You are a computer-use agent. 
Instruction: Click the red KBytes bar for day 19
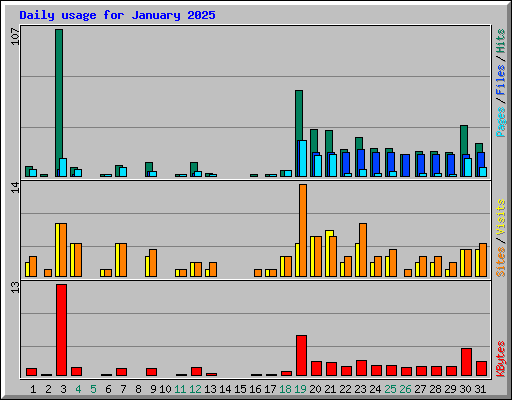pos(301,356)
